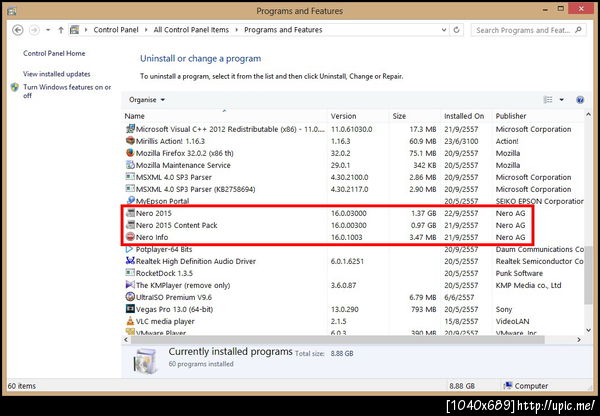Click the window system icon in title bar
600x416 pixels.
(12, 11)
